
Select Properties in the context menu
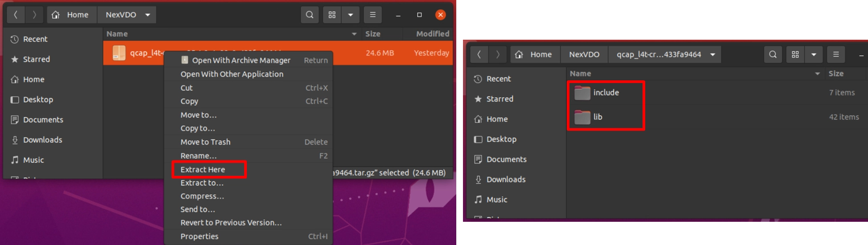tap(199, 237)
